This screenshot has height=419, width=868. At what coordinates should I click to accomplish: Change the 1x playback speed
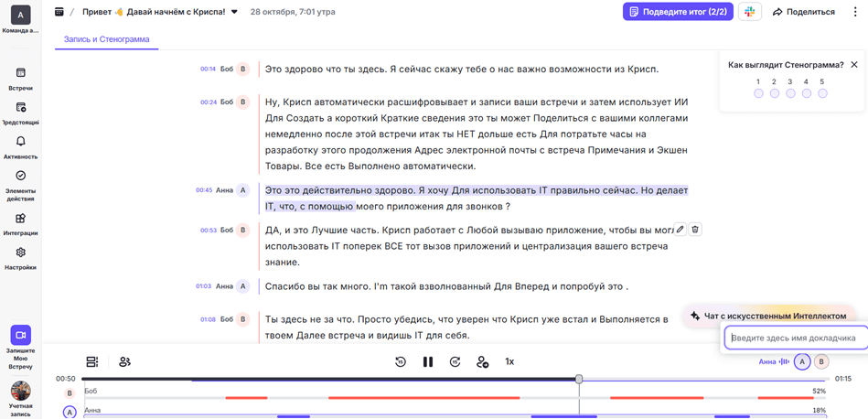[x=509, y=362]
